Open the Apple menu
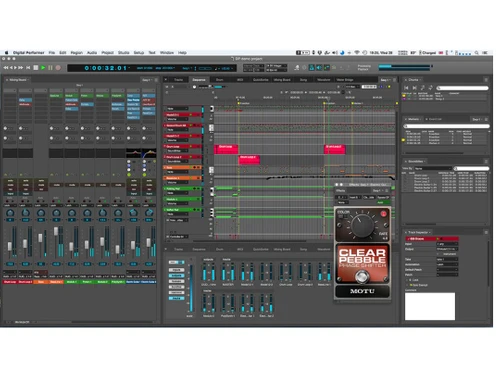The width and height of the screenshot is (500, 375). point(6,53)
